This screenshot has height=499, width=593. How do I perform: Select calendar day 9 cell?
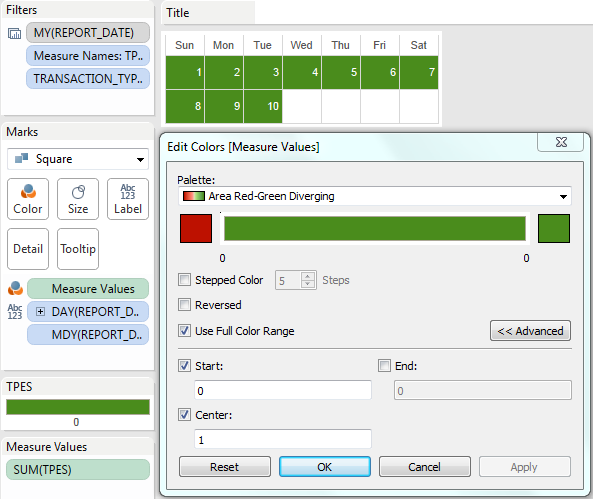click(224, 106)
